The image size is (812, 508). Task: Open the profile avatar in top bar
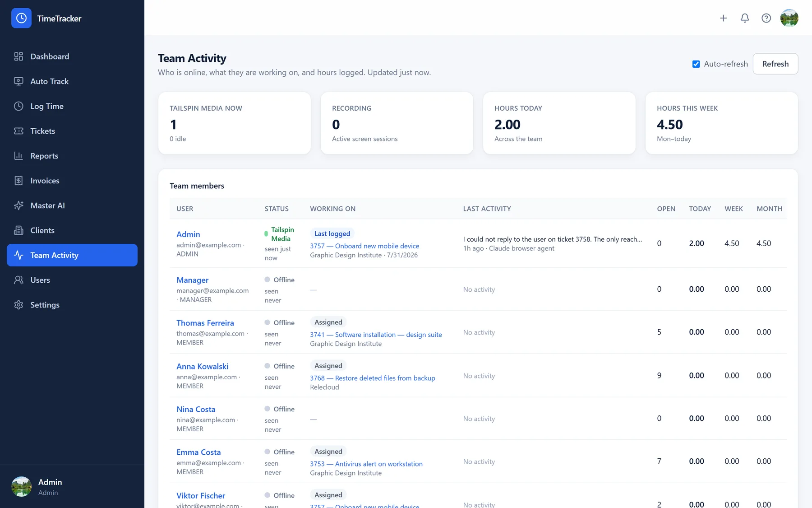[x=789, y=18]
